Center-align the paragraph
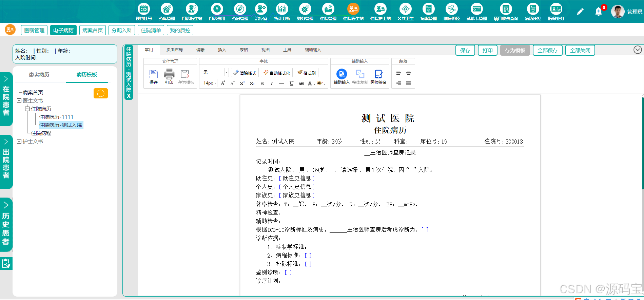The height and width of the screenshot is (300, 644). click(x=409, y=73)
